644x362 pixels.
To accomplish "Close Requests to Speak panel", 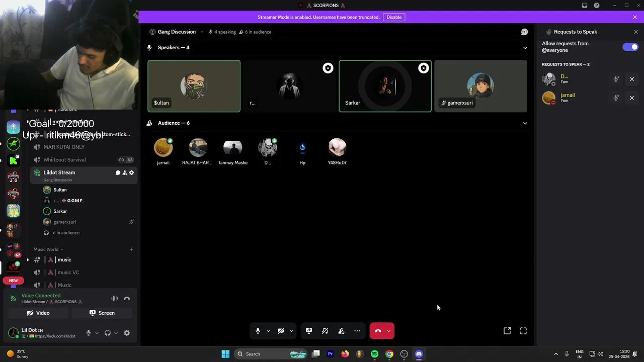I will click(x=636, y=32).
